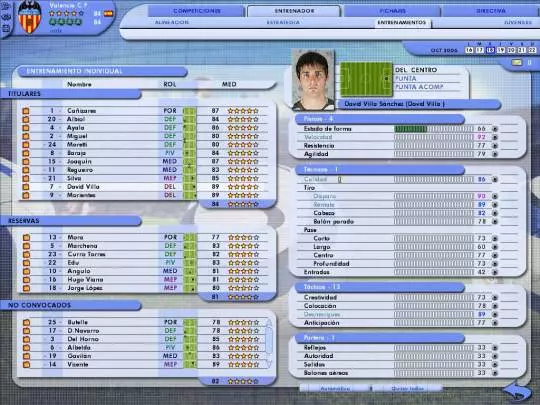
Task: Toggle training for Agilidad
Action: click(x=495, y=154)
